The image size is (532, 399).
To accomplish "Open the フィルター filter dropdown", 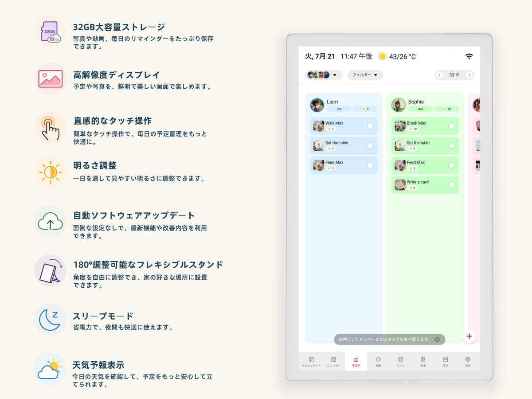I will (365, 75).
